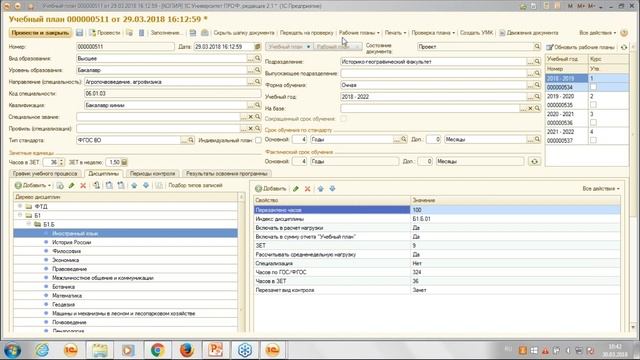
Task: Click the magnifier for Выпускающее подразделение
Action: [537, 73]
